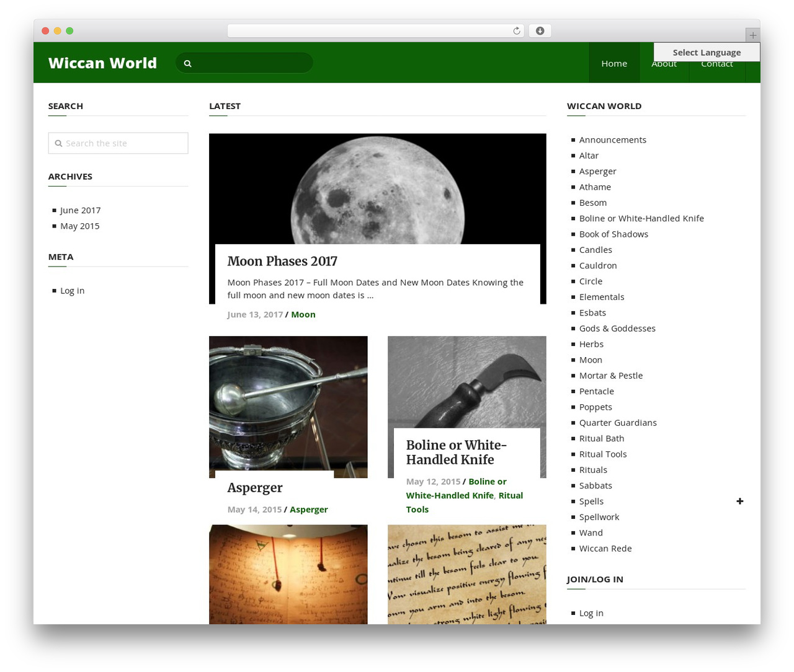The width and height of the screenshot is (794, 672).
Task: Open the Herbs category
Action: [591, 343]
